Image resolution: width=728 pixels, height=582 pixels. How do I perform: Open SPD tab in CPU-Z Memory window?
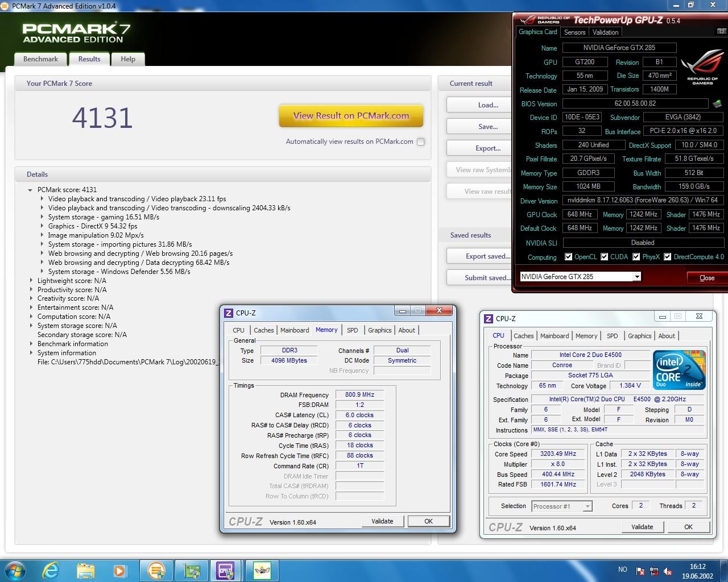pyautogui.click(x=353, y=330)
